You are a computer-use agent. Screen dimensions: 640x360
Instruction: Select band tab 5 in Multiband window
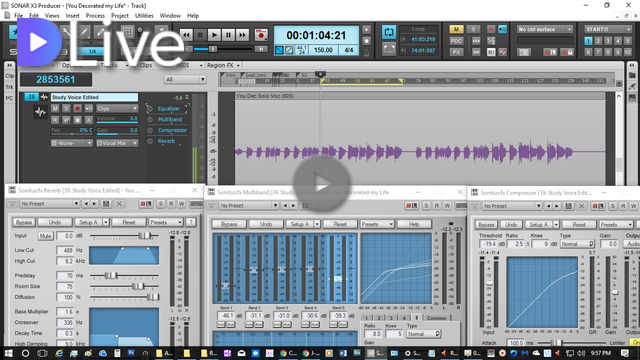[x=416, y=318]
